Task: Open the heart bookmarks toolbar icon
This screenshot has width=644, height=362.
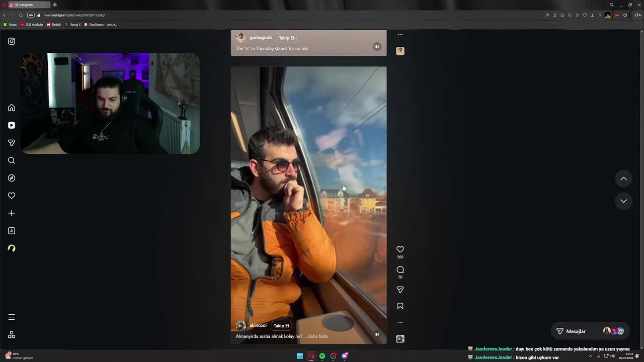Action: click(585, 15)
